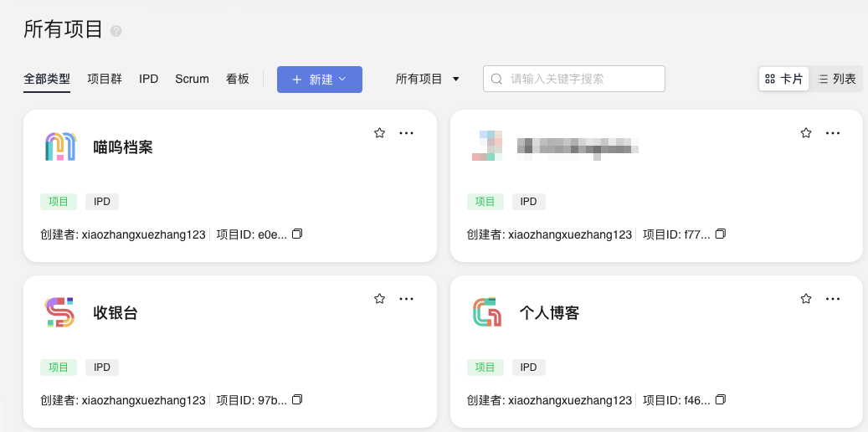Viewport: 868px width, 432px height.
Task: Star the blurred-name project card
Action: pyautogui.click(x=806, y=133)
